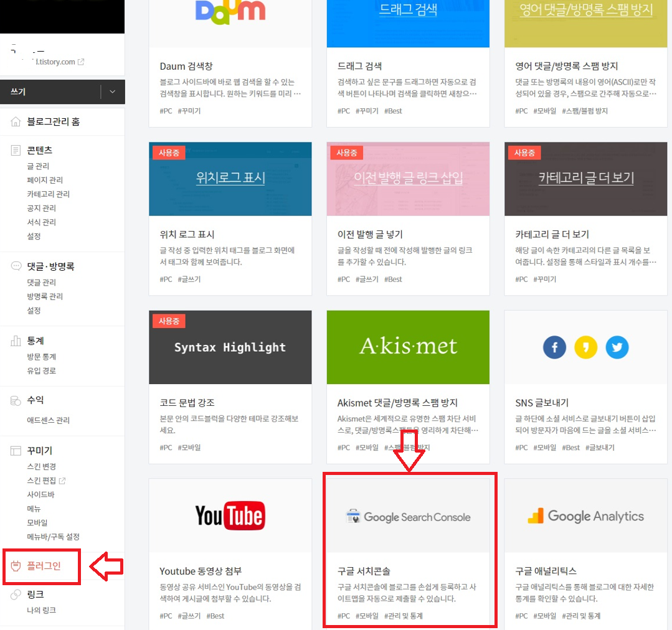
Task: Click #Best tag on 드래그 검색 card
Action: point(393,111)
